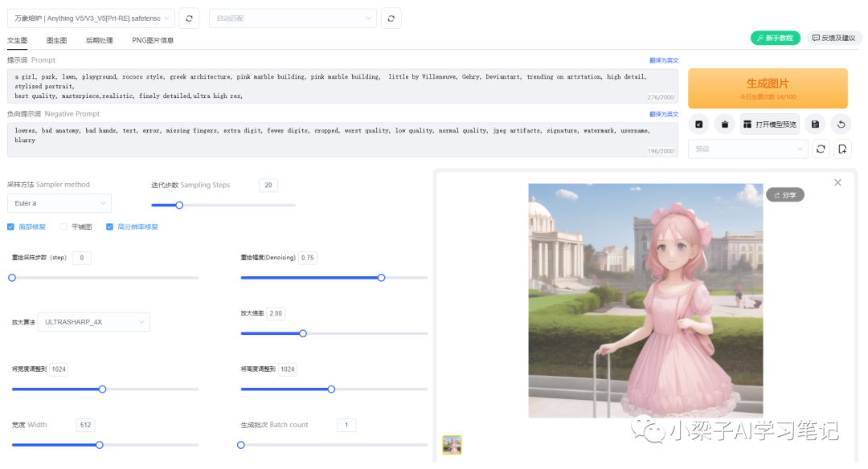
Task: Click the 放大倍率 value field showing 2.00
Action: coord(276,313)
